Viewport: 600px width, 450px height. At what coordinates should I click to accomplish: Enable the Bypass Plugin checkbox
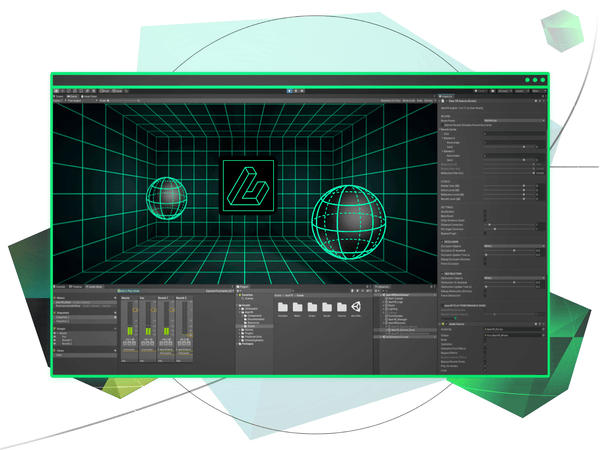coord(485,233)
